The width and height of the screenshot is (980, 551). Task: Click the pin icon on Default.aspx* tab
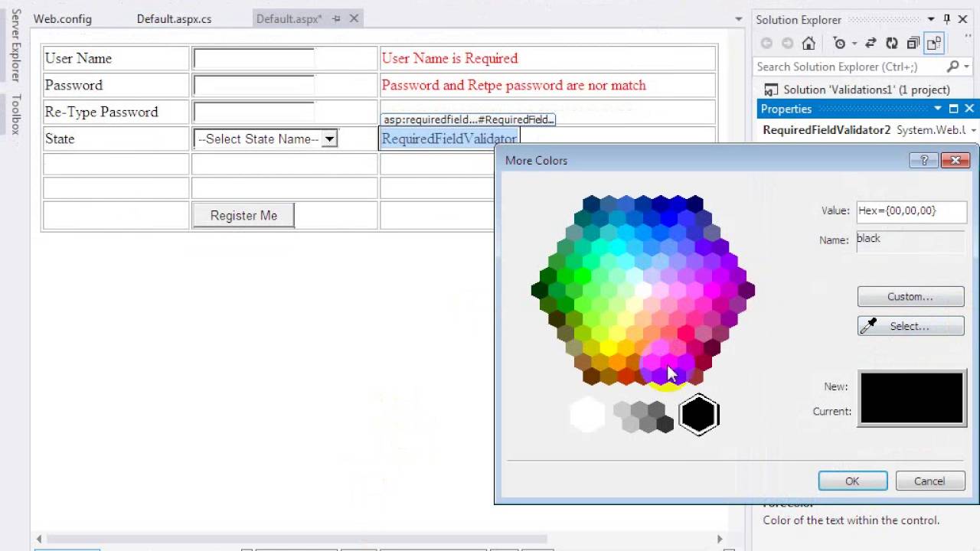click(x=336, y=18)
